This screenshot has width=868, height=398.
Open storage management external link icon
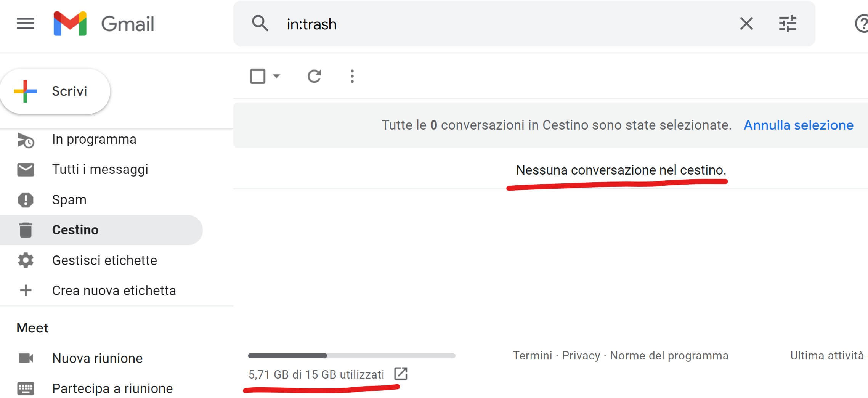(401, 374)
